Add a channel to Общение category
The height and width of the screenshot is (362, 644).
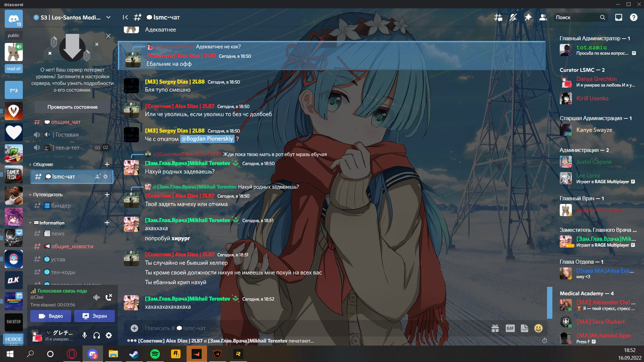point(107,164)
